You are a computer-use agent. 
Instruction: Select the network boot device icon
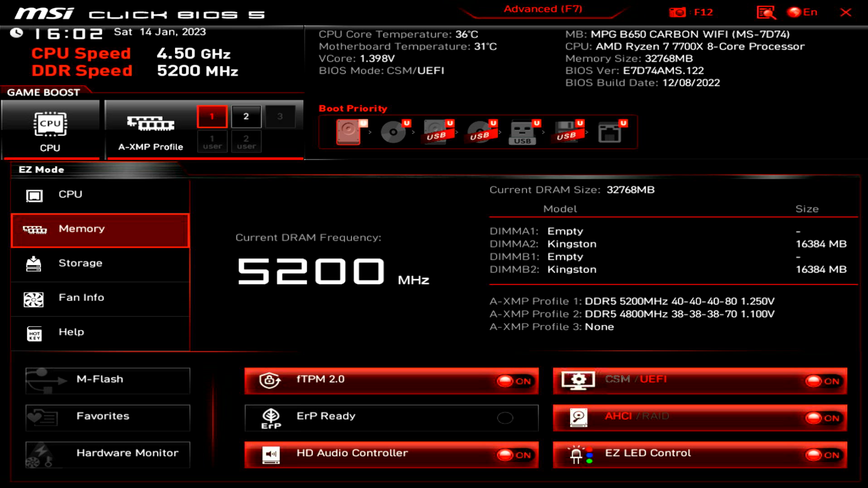coord(609,132)
